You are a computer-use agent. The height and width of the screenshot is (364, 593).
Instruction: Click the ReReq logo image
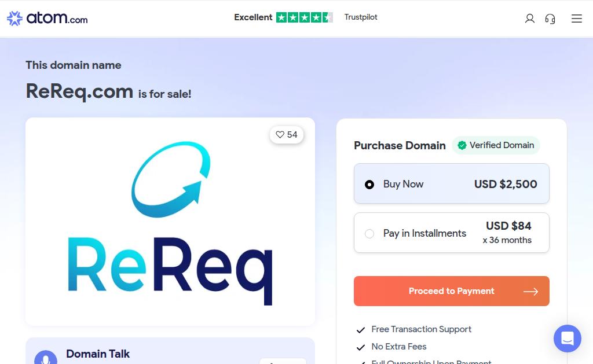pos(170,222)
